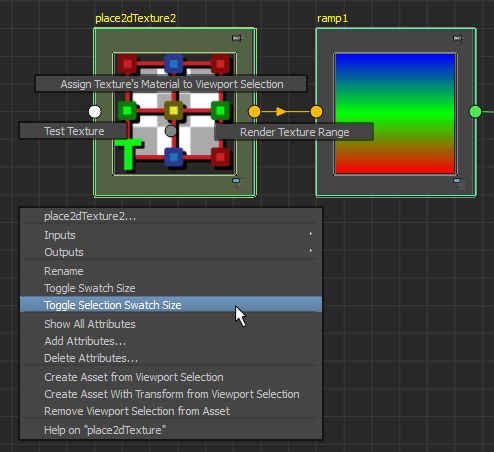Click Assign Texture's Material to Viewport Selection

pos(171,84)
